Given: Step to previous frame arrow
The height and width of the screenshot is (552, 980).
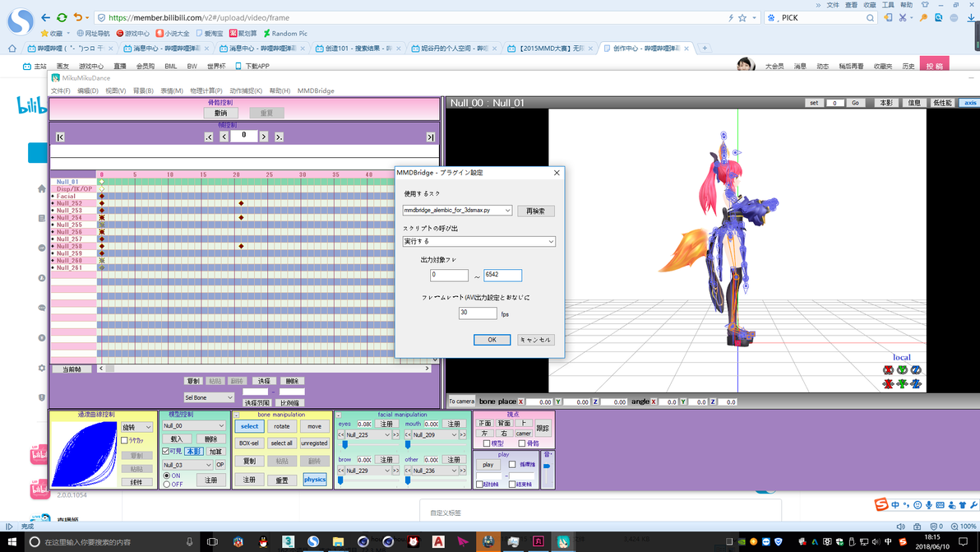Looking at the screenshot, I should (x=224, y=137).
